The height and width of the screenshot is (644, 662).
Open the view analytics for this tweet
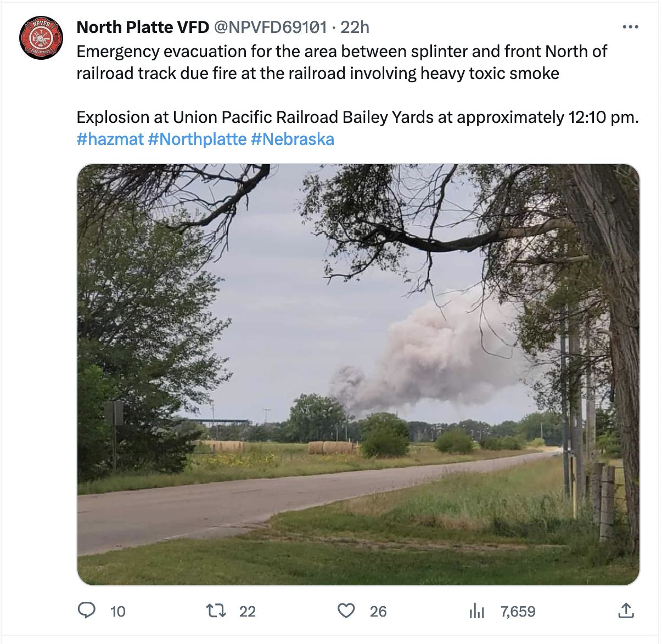point(478,610)
